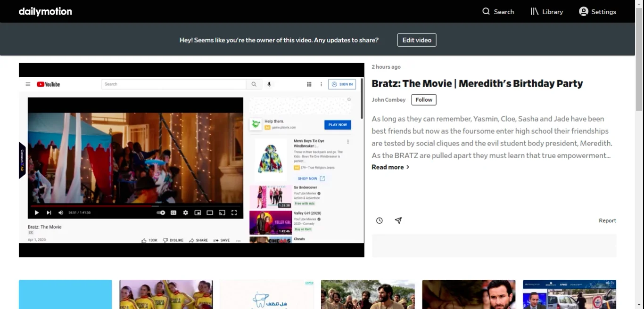Click the Read more link
The width and height of the screenshot is (644, 309).
coord(388,167)
